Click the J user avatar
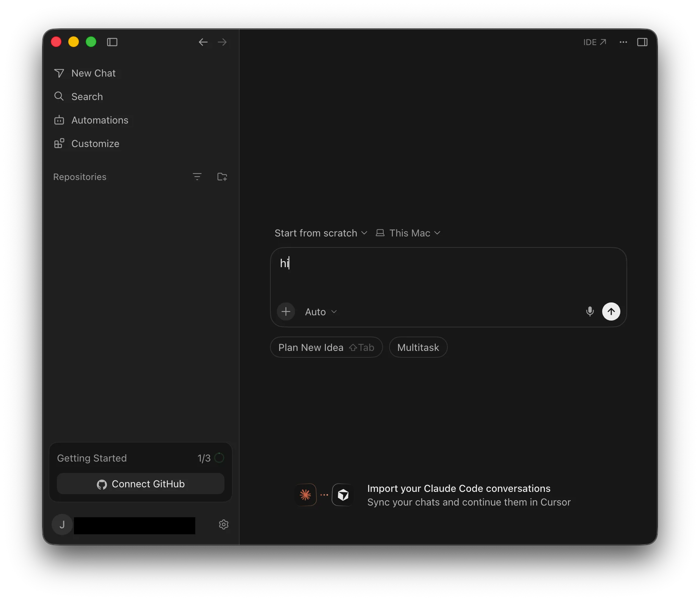Screen dimensions: 700x601 (62, 524)
